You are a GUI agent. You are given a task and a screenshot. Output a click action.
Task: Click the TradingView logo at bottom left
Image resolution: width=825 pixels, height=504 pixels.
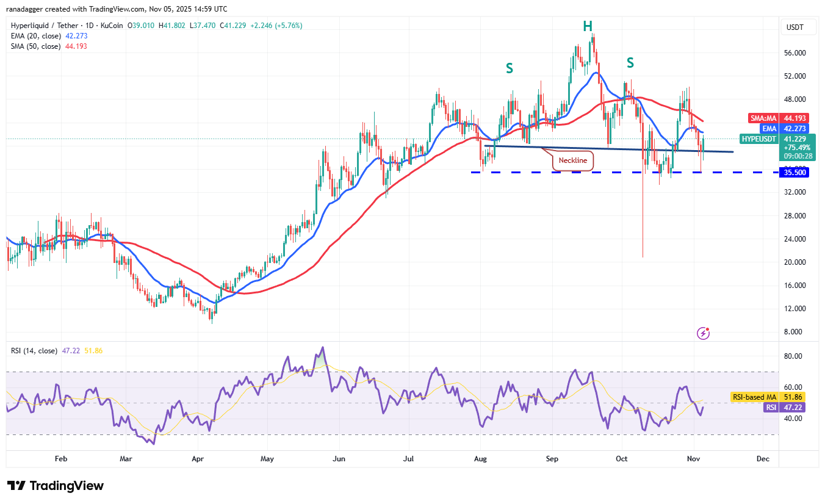[x=56, y=486]
